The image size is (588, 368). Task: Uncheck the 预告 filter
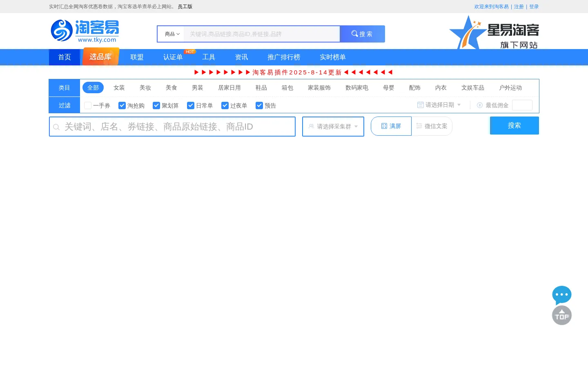pyautogui.click(x=259, y=105)
